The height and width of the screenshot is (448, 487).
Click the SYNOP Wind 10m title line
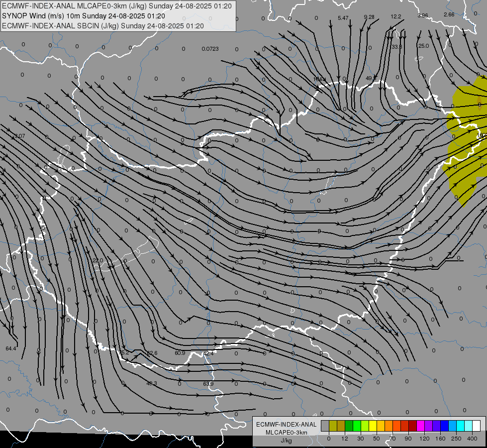coord(83,16)
